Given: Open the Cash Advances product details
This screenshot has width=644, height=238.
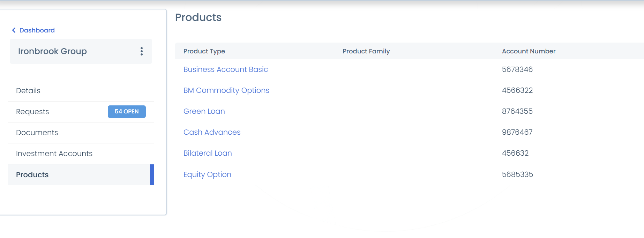Looking at the screenshot, I should (212, 132).
